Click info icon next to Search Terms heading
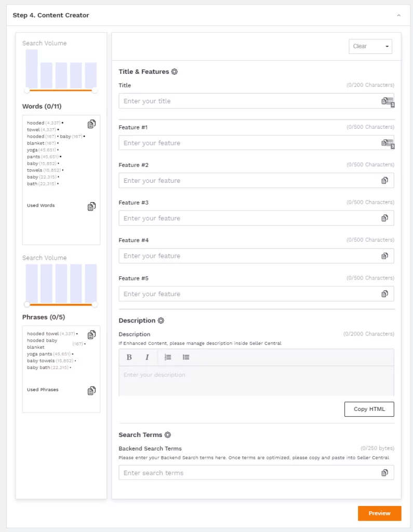The height and width of the screenshot is (532, 413). pos(168,435)
